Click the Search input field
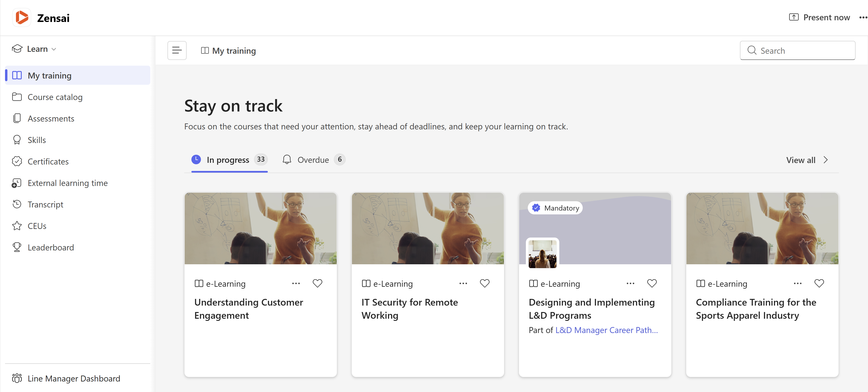Image resolution: width=868 pixels, height=392 pixels. (797, 51)
